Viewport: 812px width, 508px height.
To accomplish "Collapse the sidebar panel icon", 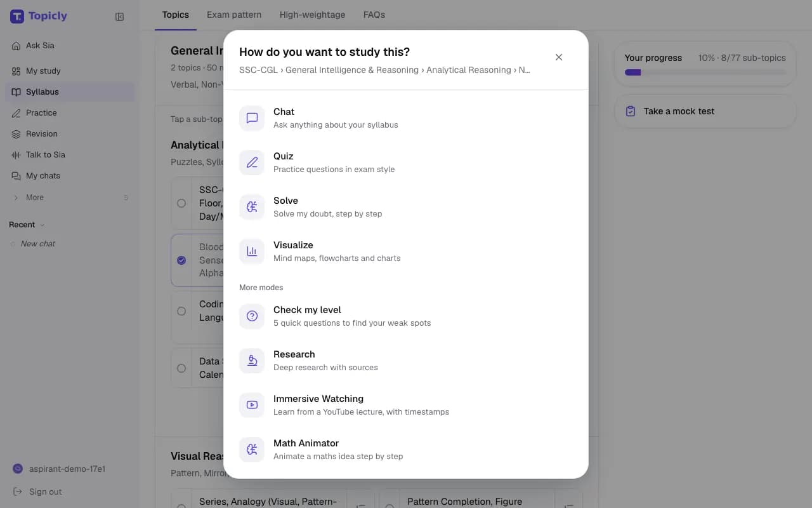I will pyautogui.click(x=119, y=17).
